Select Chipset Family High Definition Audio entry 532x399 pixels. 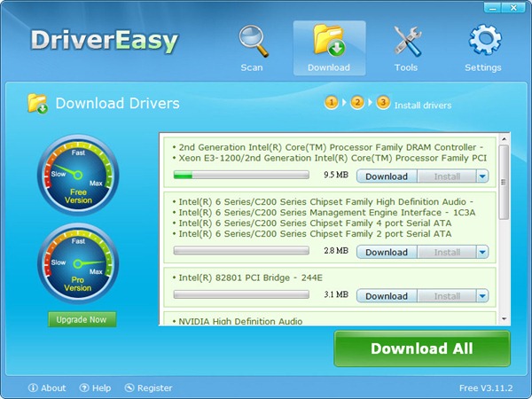(323, 202)
